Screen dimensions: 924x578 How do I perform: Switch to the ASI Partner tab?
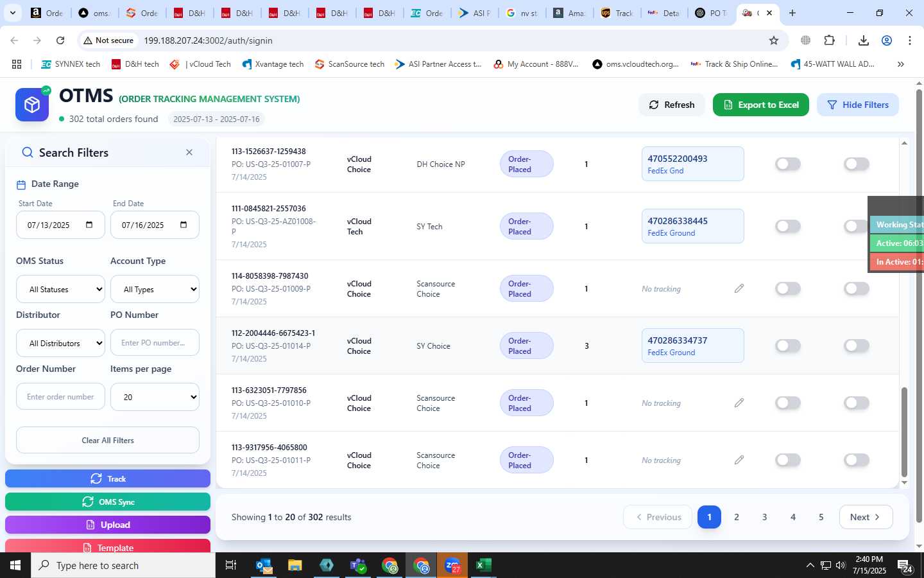pyautogui.click(x=474, y=13)
